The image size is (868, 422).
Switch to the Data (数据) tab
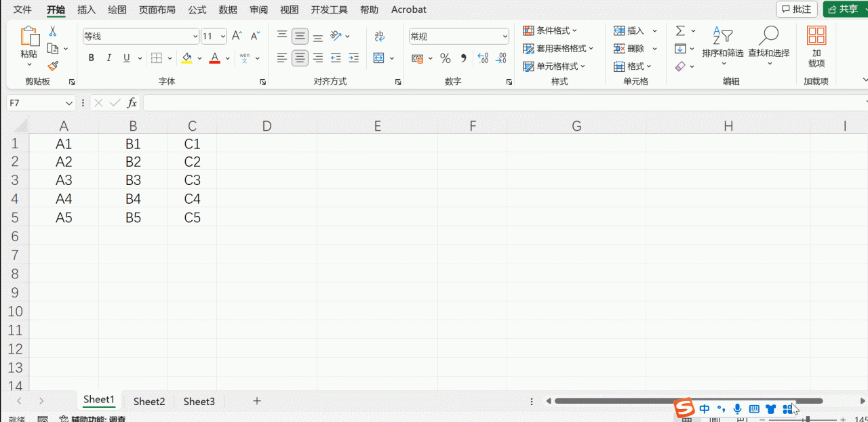229,9
